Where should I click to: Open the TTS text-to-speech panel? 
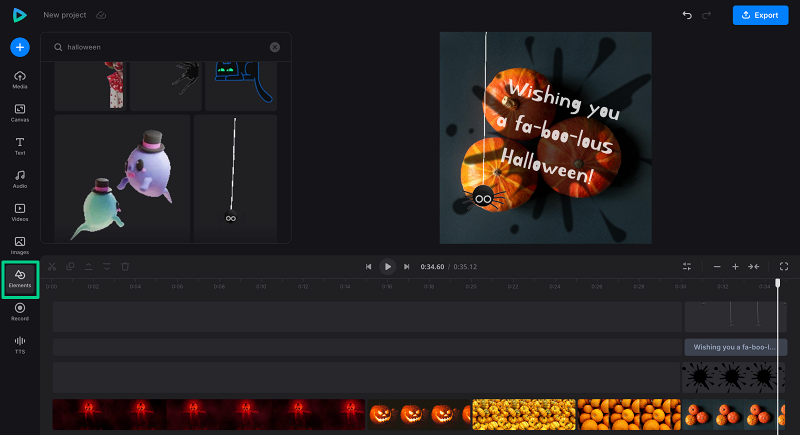click(x=20, y=345)
